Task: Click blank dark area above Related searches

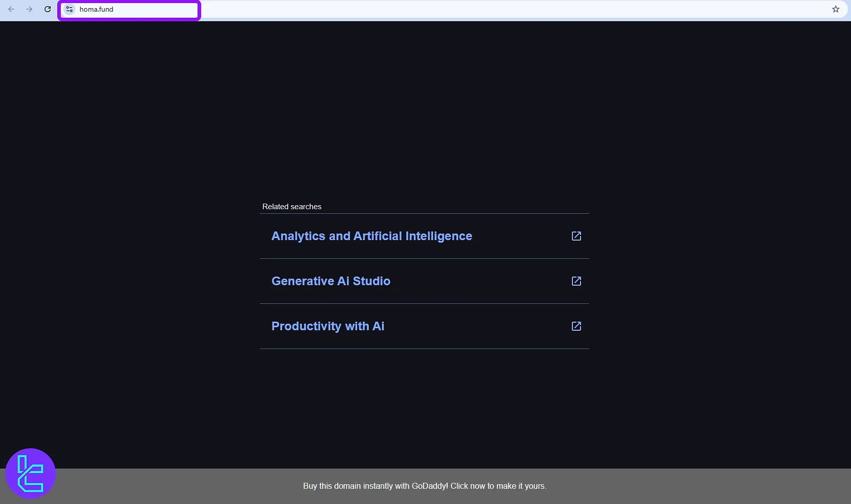Action: tap(424, 111)
